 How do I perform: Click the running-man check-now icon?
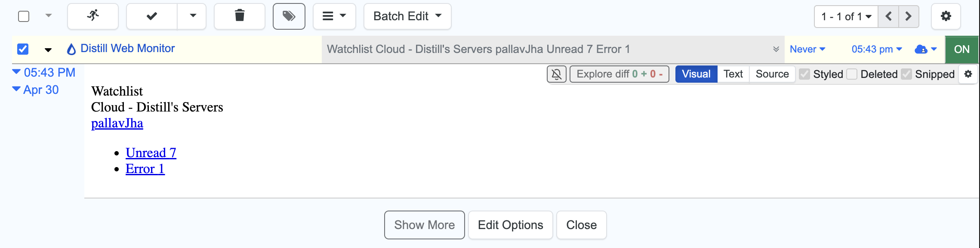93,16
